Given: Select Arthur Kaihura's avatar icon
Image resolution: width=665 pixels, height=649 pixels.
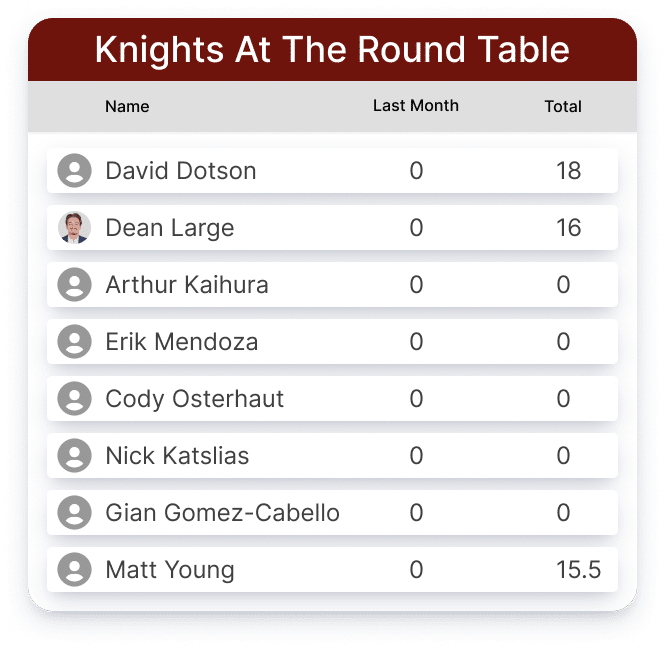Looking at the screenshot, I should tap(74, 285).
